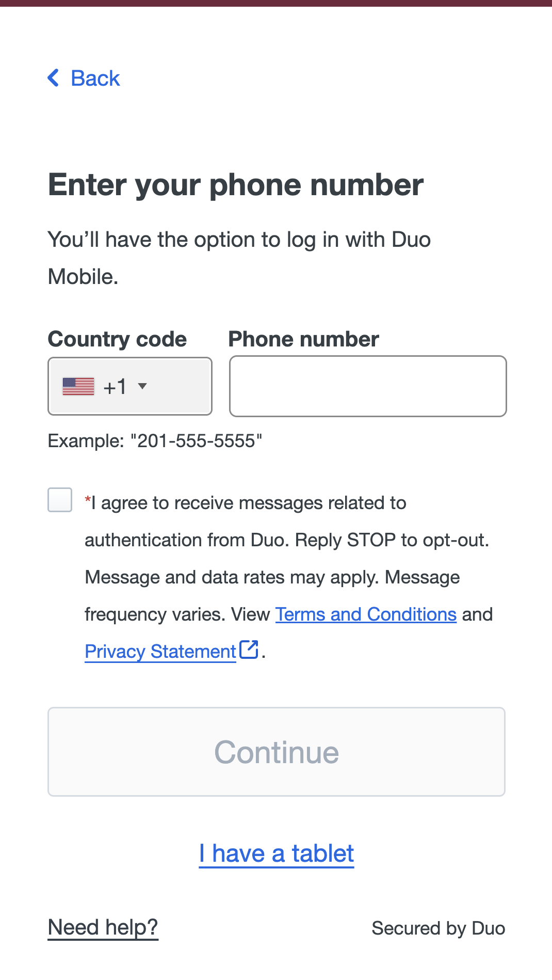The height and width of the screenshot is (980, 552).
Task: Click the "Enter your phone number" heading
Action: [x=236, y=185]
